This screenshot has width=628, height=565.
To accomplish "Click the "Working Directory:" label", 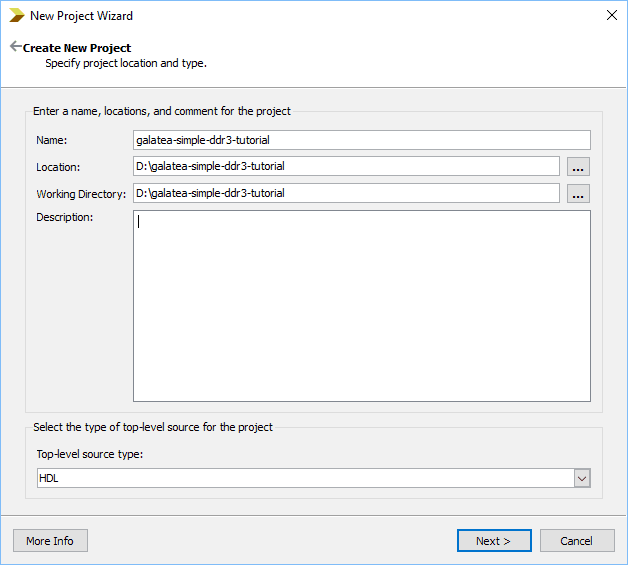I will [82, 194].
